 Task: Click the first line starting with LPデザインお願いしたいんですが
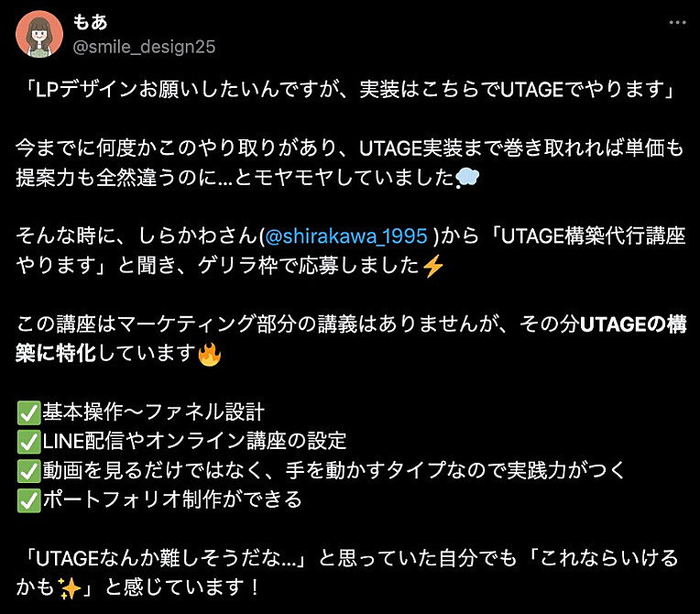coord(350,90)
